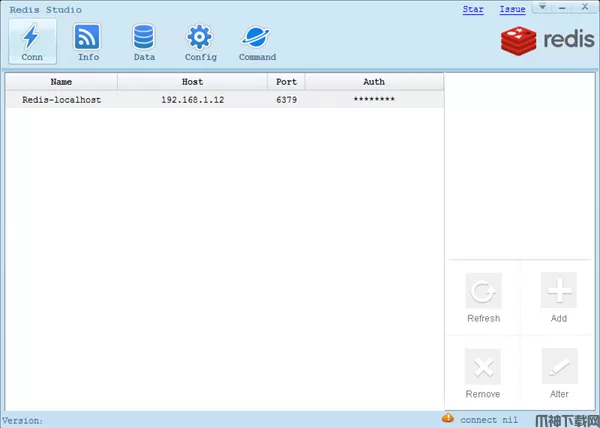Minimize the Redis Studio window
The image size is (600, 428).
coord(562,8)
